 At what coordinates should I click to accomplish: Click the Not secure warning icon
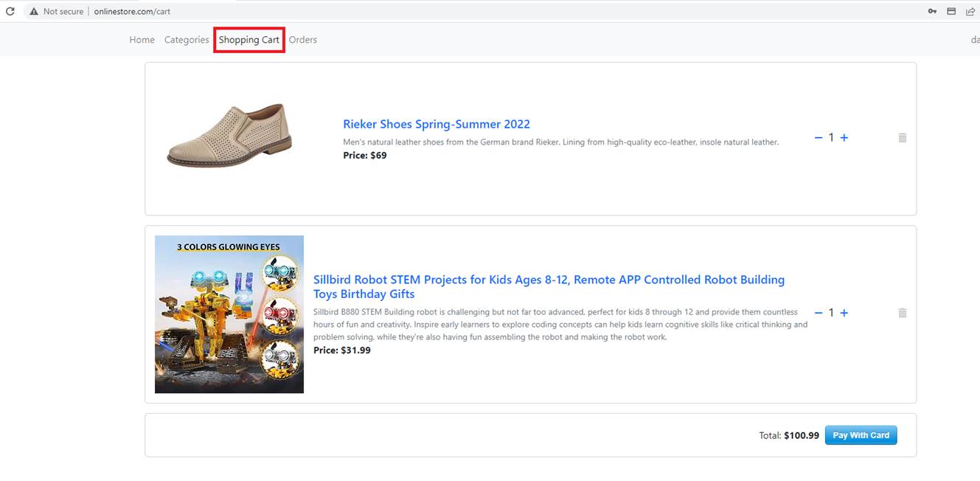click(33, 12)
